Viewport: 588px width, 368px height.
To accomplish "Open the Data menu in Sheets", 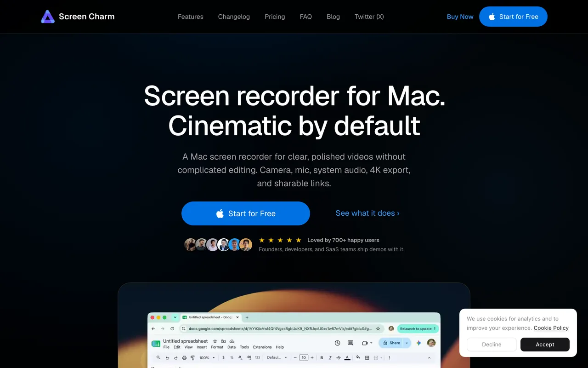I will (232, 347).
